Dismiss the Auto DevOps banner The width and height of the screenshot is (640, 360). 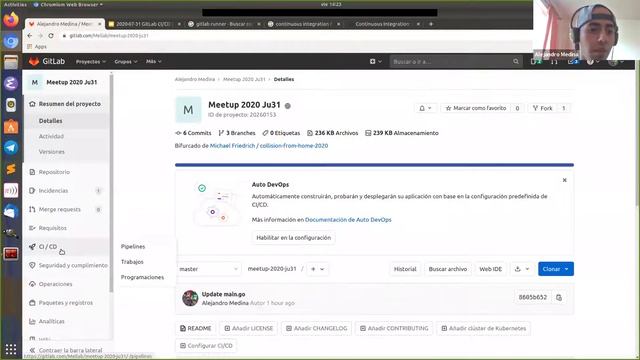tap(564, 180)
